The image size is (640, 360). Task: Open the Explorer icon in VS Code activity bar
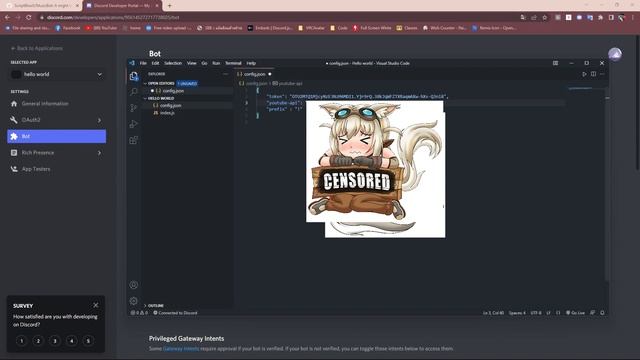pos(133,76)
